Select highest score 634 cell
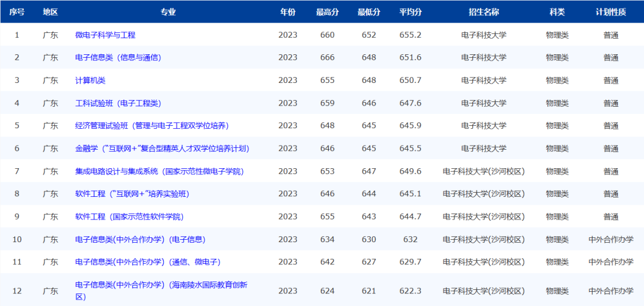The image size is (644, 306). click(x=327, y=239)
